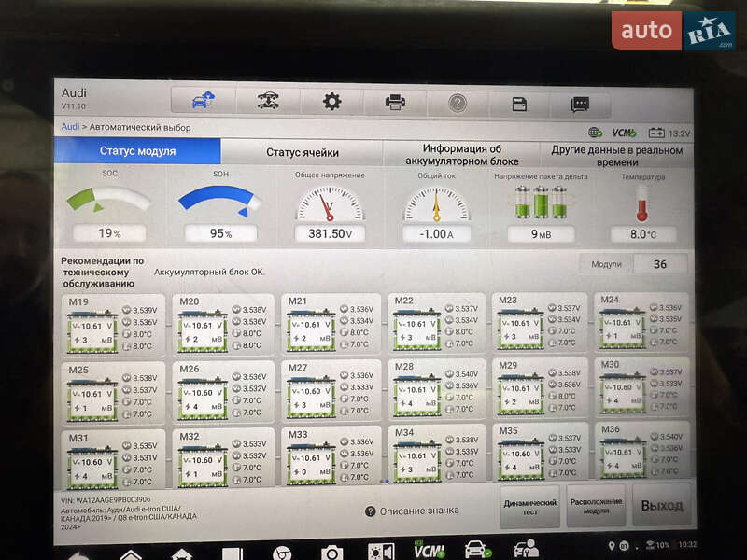Tap the VCM connection status icon

[624, 133]
